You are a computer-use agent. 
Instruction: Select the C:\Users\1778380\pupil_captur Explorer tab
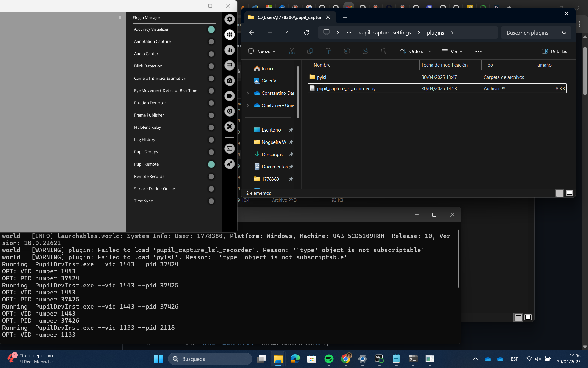[x=289, y=17]
